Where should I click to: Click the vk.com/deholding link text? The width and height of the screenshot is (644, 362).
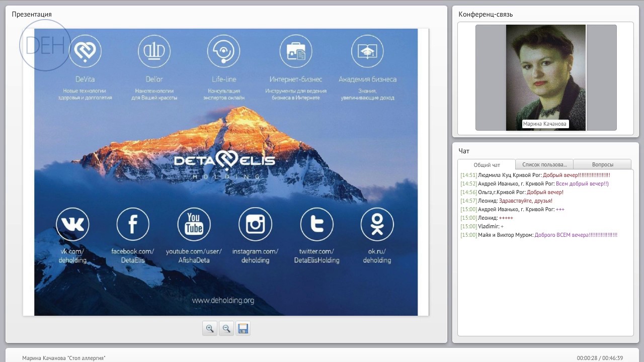pyautogui.click(x=73, y=255)
